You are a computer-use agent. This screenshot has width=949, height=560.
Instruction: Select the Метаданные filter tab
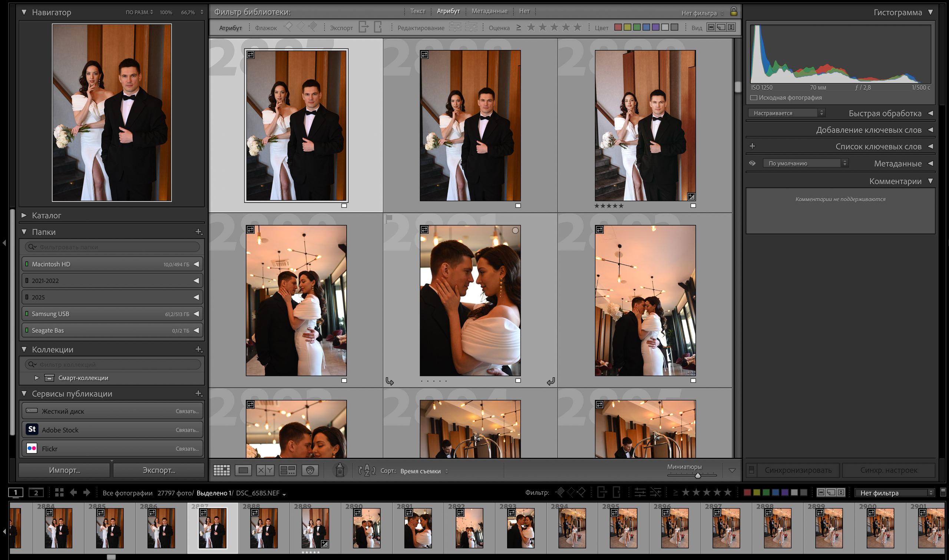point(489,11)
